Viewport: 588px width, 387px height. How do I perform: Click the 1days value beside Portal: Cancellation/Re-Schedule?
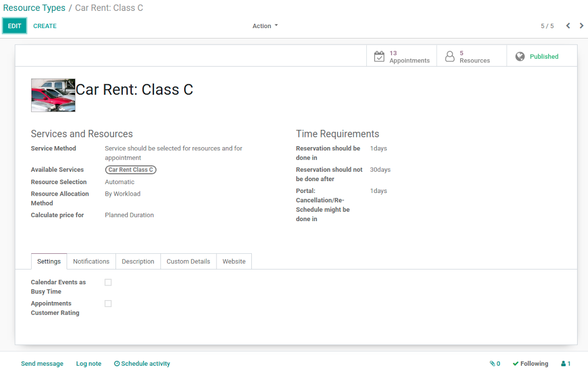[378, 191]
